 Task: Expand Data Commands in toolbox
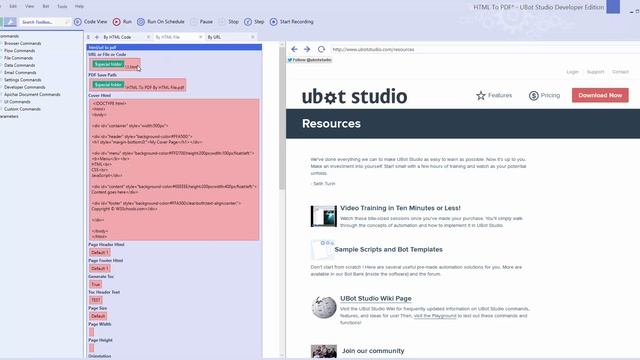pyautogui.click(x=19, y=65)
